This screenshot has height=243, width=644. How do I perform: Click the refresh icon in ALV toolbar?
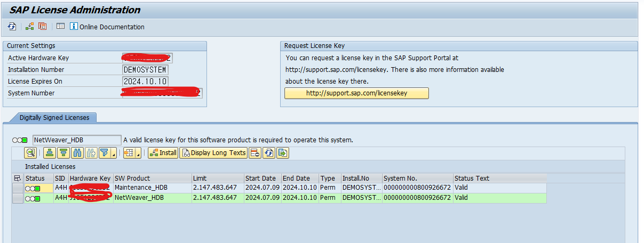269,153
